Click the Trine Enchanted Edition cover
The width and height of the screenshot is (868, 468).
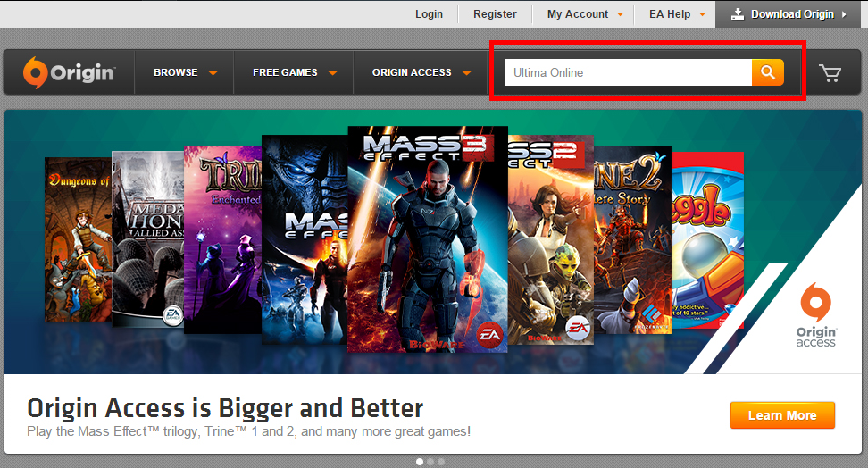pyautogui.click(x=222, y=240)
